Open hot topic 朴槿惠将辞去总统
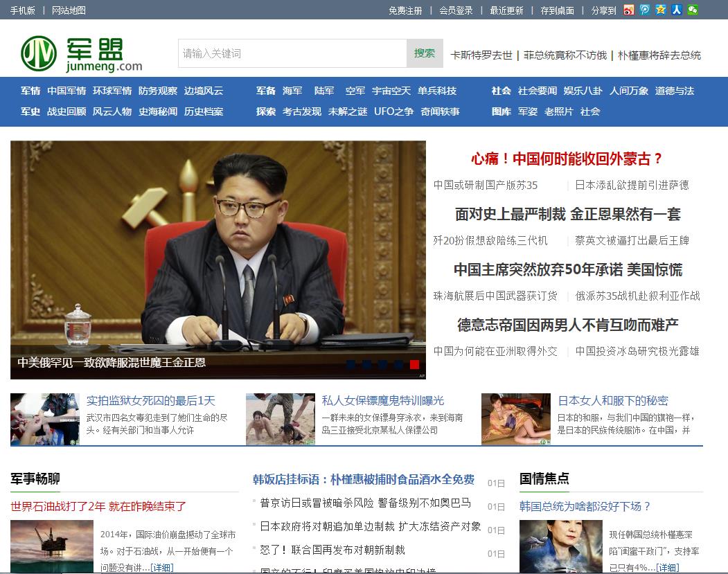Image resolution: width=728 pixels, height=574 pixels. [x=659, y=55]
